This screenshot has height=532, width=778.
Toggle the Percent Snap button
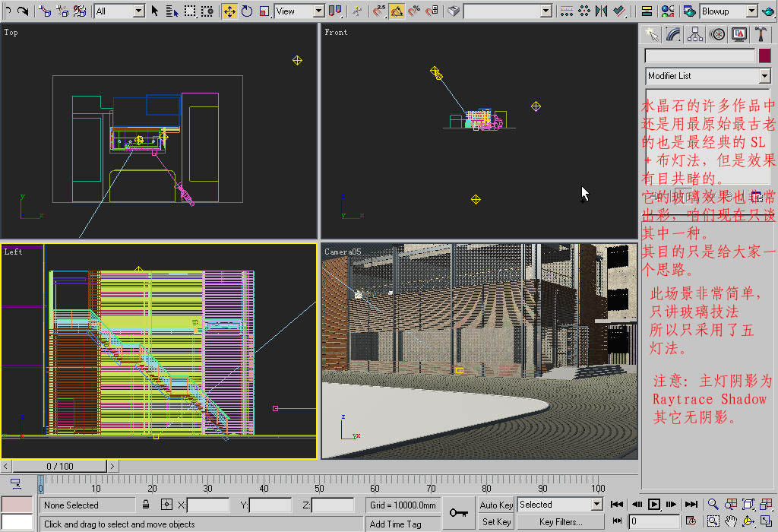(x=414, y=11)
